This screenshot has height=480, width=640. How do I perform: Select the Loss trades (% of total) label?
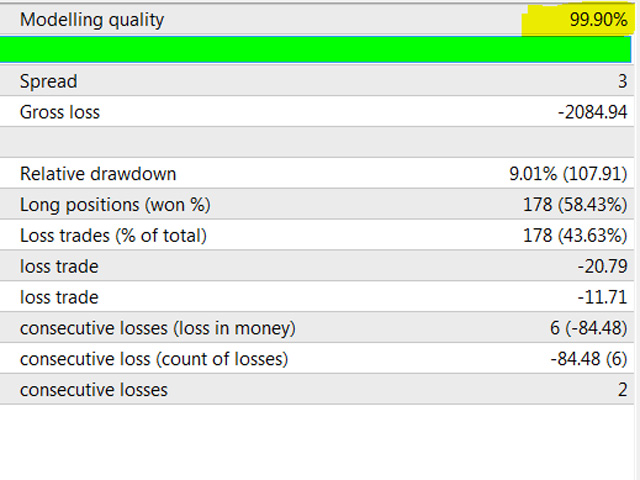click(x=113, y=236)
